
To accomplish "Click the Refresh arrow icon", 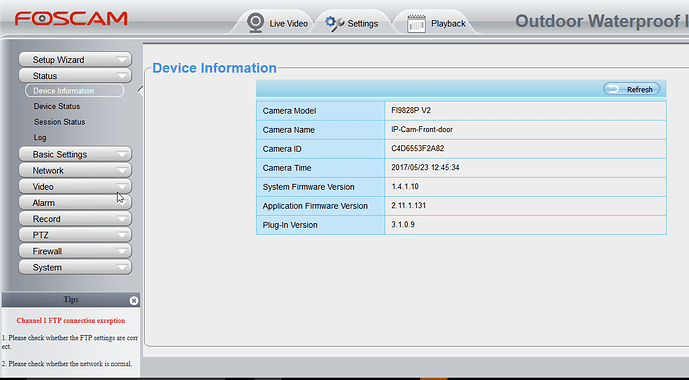I will point(613,89).
